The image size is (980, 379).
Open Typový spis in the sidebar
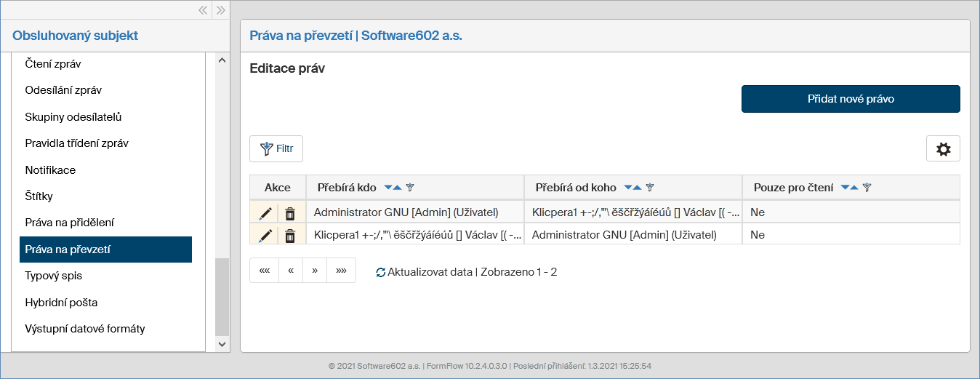(54, 276)
